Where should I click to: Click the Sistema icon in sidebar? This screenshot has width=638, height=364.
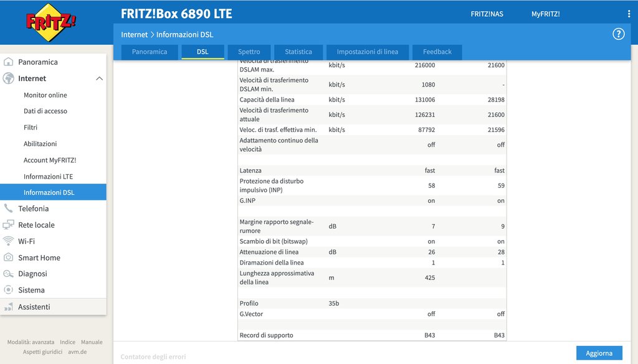[9, 290]
